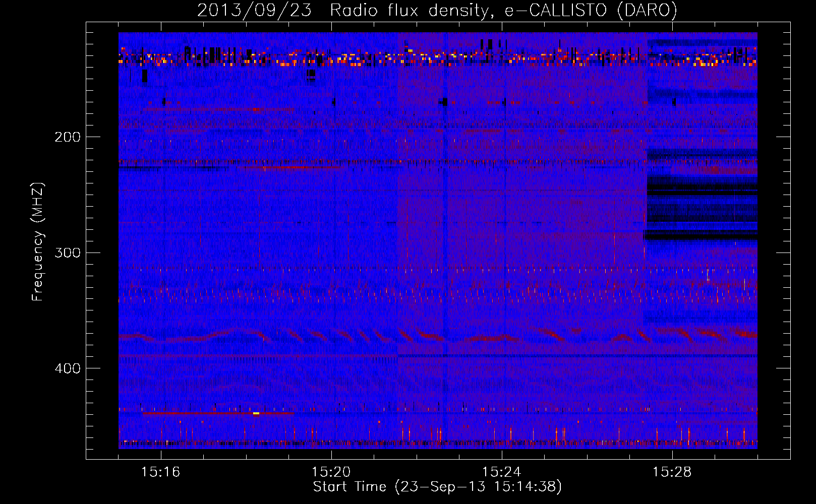Select the '200' frequency axis label
Screen dimensions: 816x504
pos(68,137)
